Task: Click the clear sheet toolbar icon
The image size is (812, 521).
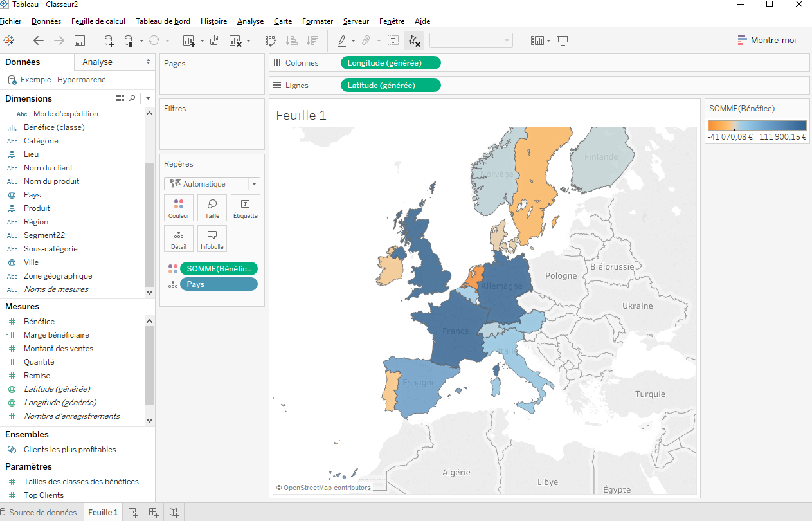Action: tap(235, 41)
